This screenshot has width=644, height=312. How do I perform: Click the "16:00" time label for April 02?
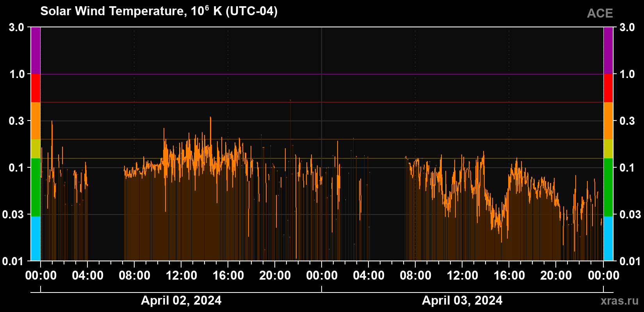228,276
